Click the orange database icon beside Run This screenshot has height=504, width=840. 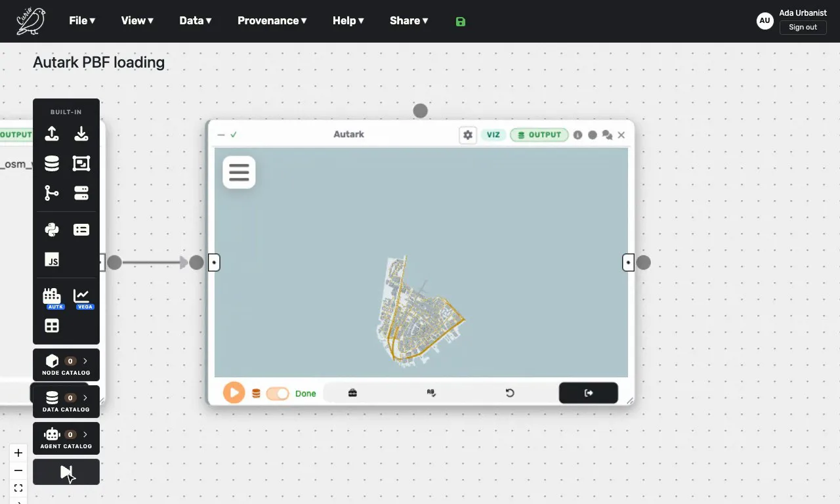coord(256,394)
